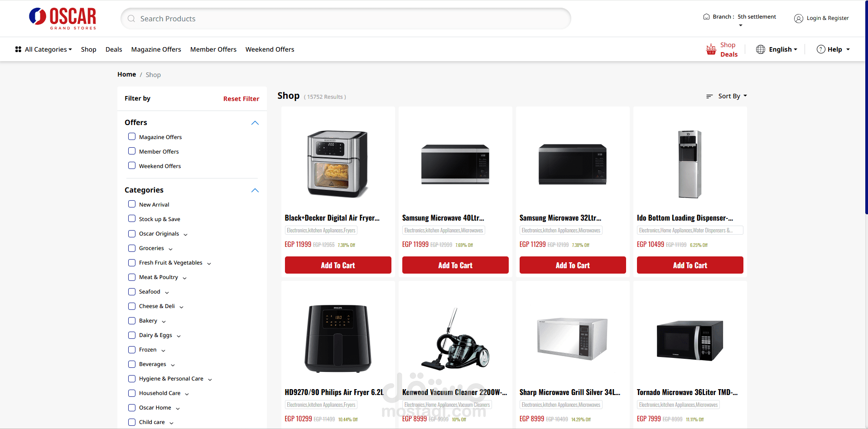Image resolution: width=868 pixels, height=429 pixels.
Task: Expand the Oscar Originals subcategories arrow
Action: pyautogui.click(x=186, y=235)
